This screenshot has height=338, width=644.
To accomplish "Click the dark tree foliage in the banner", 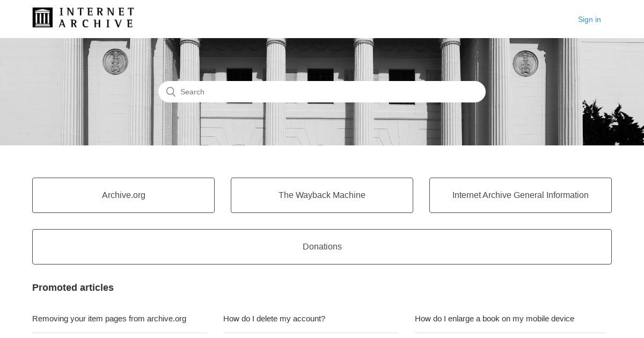I will [x=613, y=124].
